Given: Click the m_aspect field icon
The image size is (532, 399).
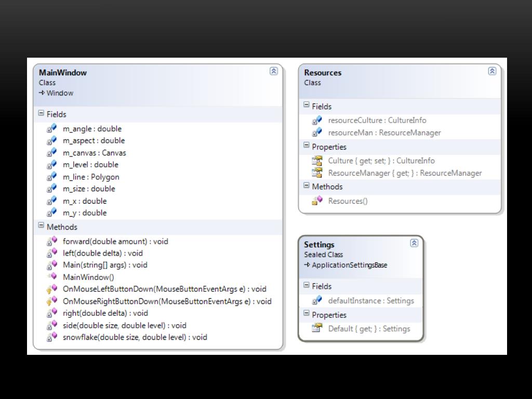Looking at the screenshot, I should tap(51, 140).
